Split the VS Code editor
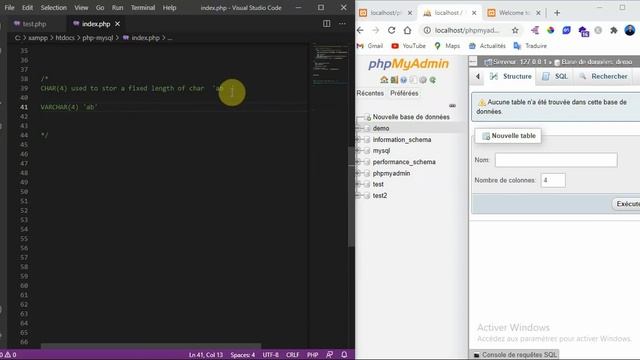 coord(327,24)
